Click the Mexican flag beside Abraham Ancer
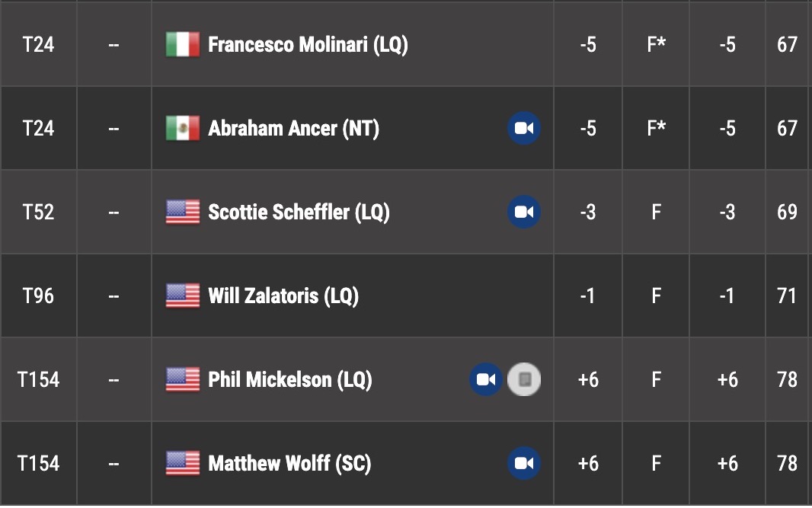The image size is (812, 508). tap(183, 128)
